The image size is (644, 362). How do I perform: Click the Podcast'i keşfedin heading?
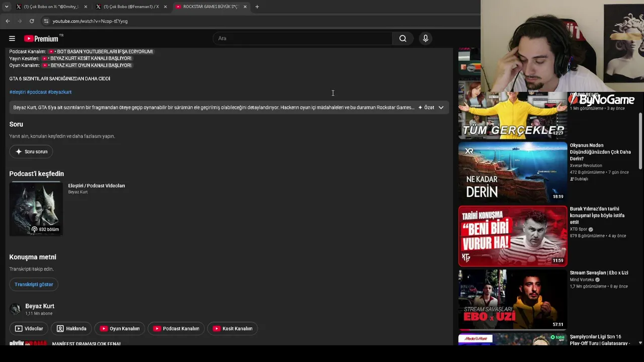(37, 174)
